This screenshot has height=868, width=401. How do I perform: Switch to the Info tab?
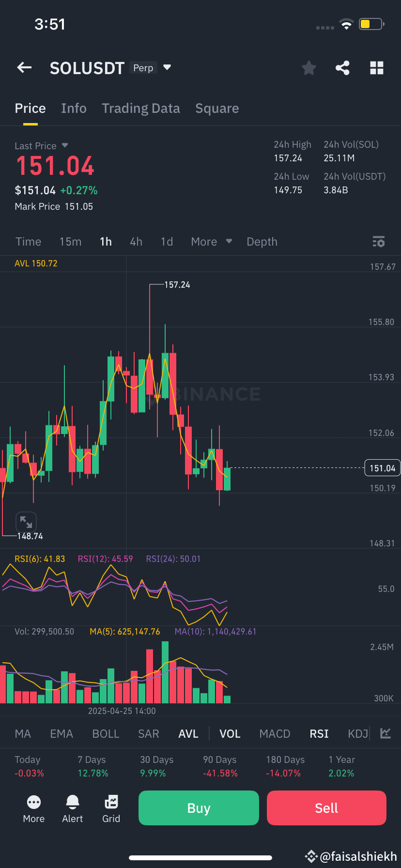pos(74,108)
